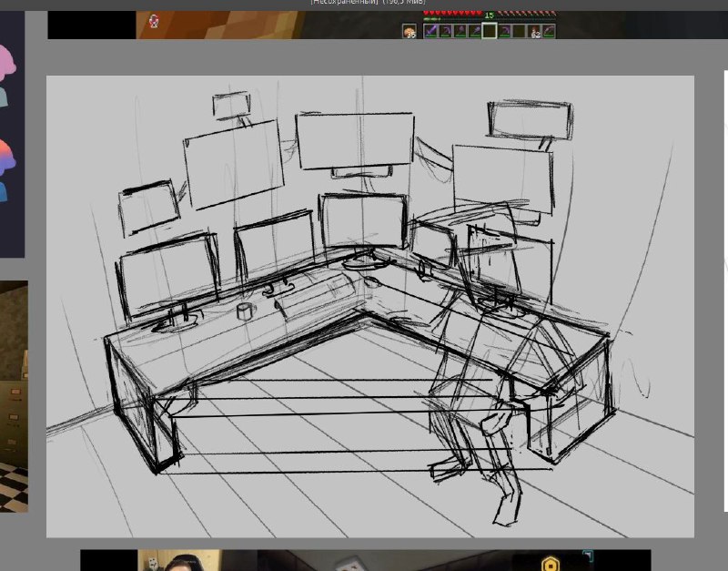Click the sketched keyboard on the desk
The height and width of the screenshot is (571, 728).
tap(316, 293)
